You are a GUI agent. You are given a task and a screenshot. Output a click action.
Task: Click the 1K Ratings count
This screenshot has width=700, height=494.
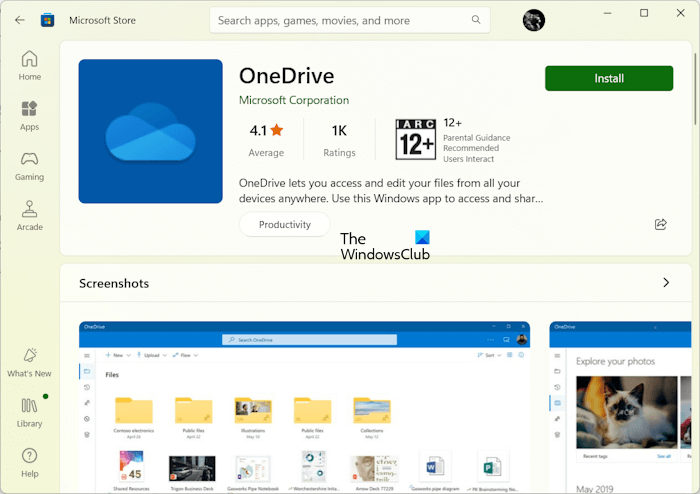339,141
